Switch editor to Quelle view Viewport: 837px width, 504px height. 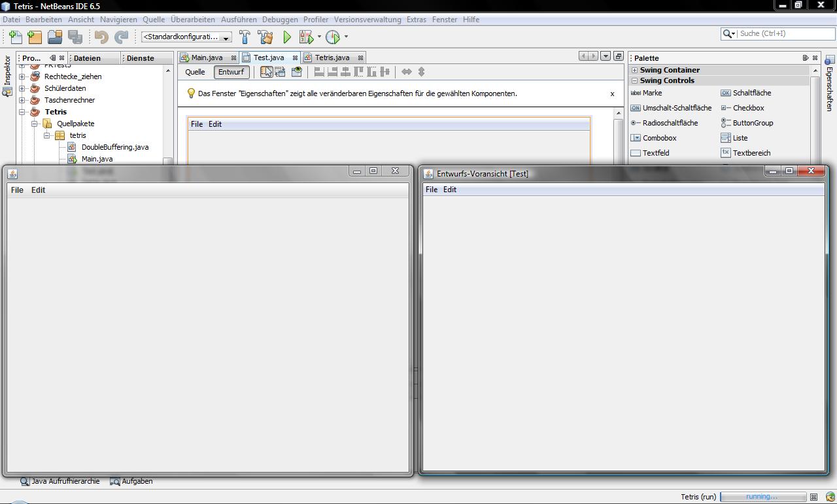tap(195, 72)
